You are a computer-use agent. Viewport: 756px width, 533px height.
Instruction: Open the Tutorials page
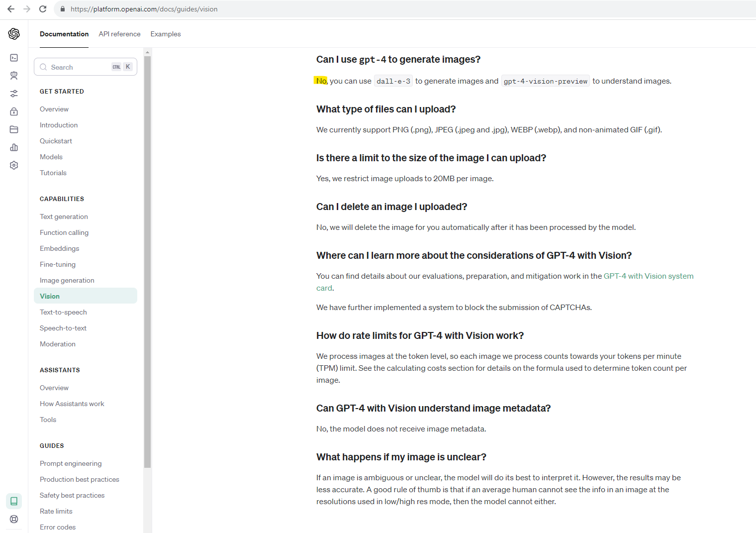click(x=53, y=173)
